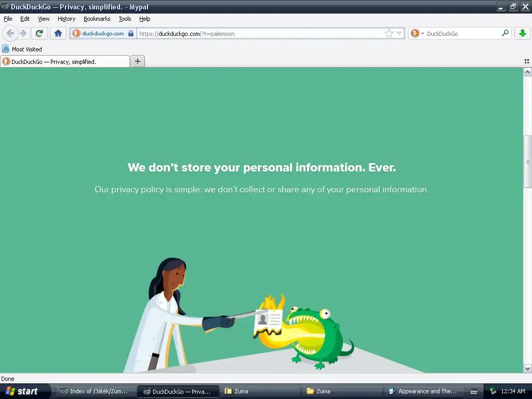Click 'Our privacy policy is simple' paragraph

point(261,189)
